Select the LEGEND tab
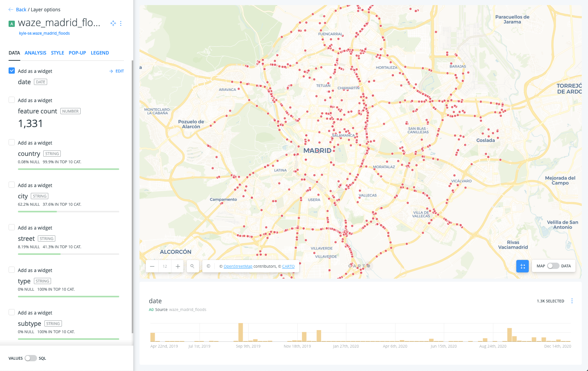588x371 pixels. [100, 53]
